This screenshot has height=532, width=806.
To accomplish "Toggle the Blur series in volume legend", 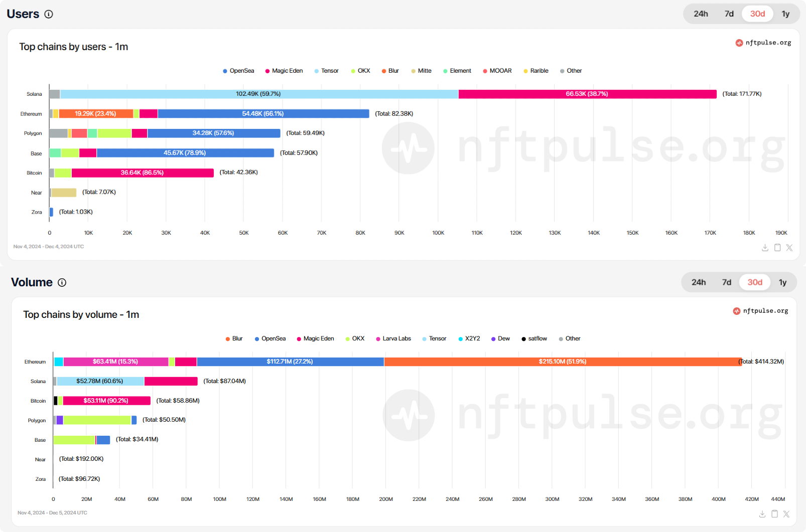I will coord(234,338).
